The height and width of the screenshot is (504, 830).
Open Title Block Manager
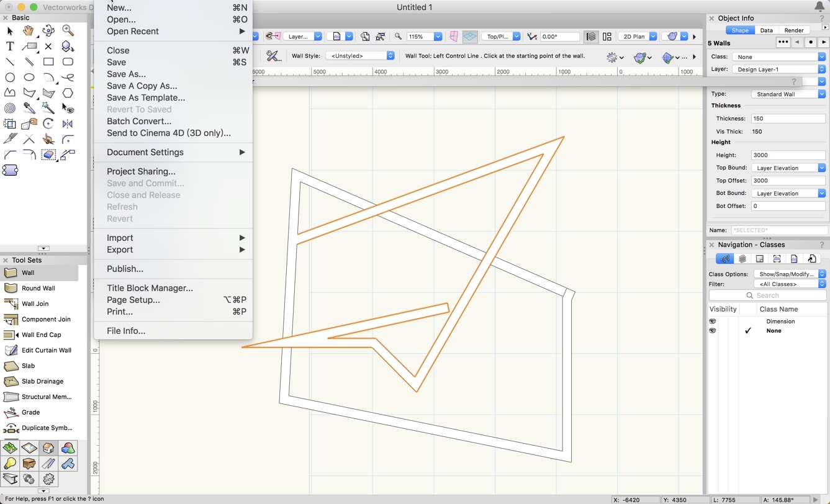[x=148, y=288]
